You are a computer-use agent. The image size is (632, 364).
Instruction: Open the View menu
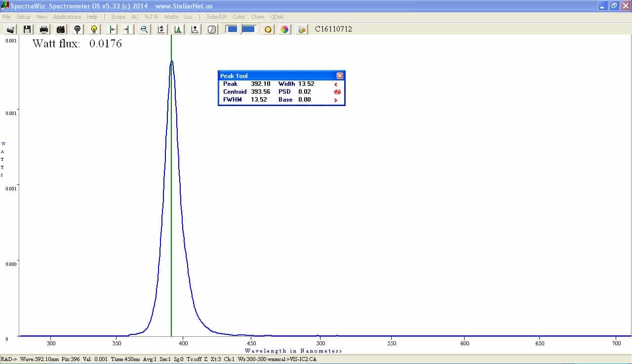coord(41,17)
